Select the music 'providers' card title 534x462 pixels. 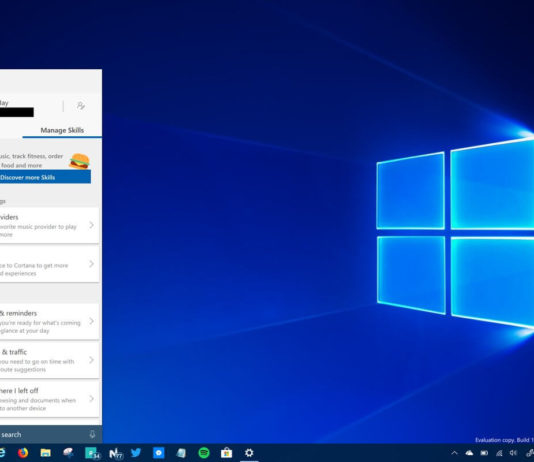tap(9, 217)
